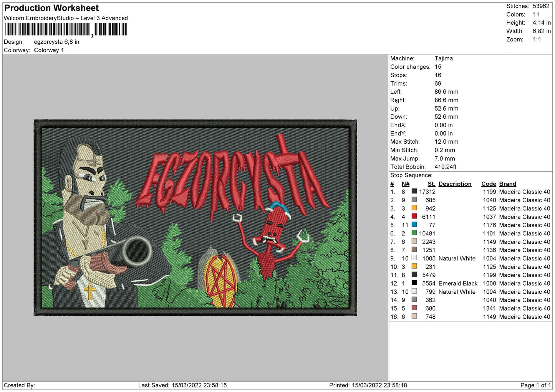The height and width of the screenshot is (392, 555).
Task: Click thread code 1341 in row 15
Action: [x=489, y=308]
